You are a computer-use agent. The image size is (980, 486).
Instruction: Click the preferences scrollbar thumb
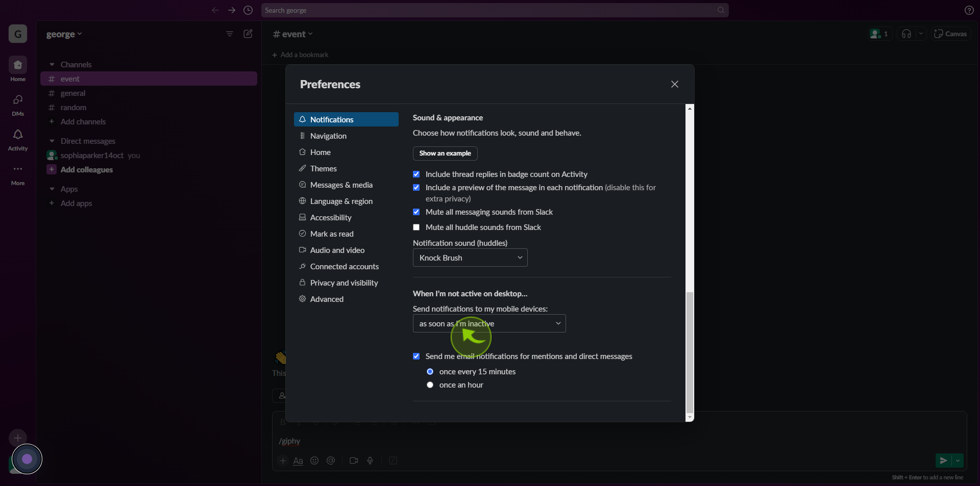[690, 352]
